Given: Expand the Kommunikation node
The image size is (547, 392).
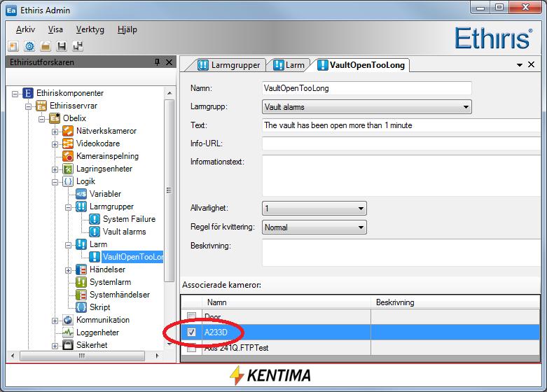Looking at the screenshot, I should click(x=55, y=321).
